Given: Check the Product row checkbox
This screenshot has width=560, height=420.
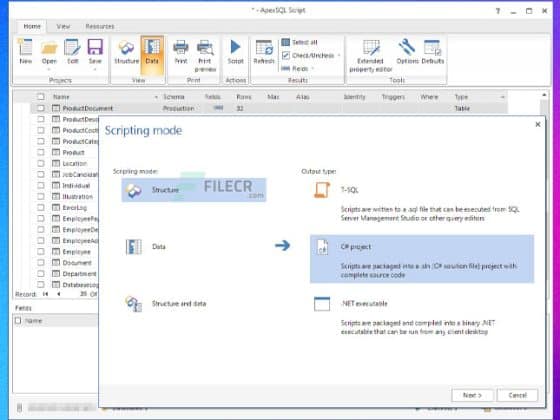Looking at the screenshot, I should coord(41,152).
